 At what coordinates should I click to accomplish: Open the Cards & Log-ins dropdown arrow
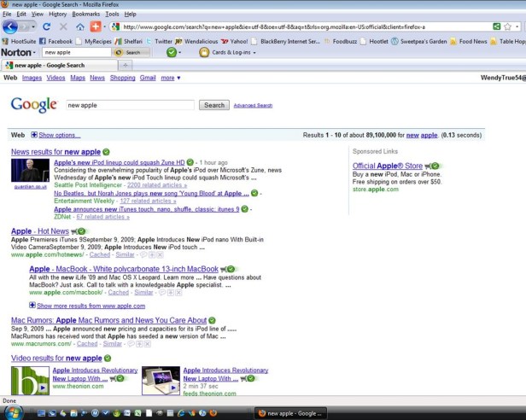(258, 52)
